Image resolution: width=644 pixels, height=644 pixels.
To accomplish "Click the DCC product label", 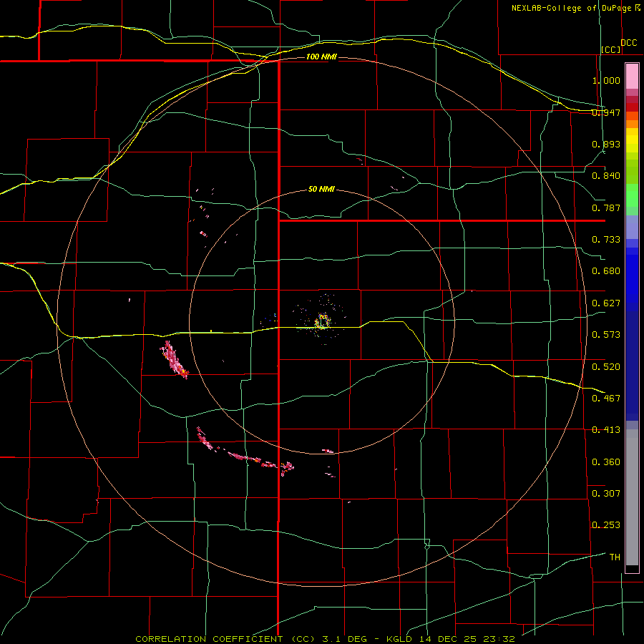I will point(628,43).
